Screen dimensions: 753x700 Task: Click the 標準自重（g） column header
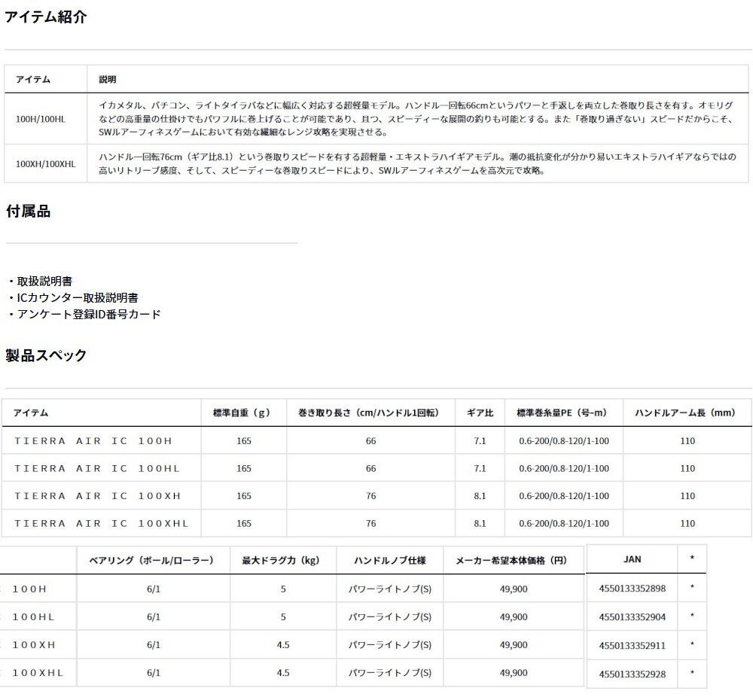[243, 412]
